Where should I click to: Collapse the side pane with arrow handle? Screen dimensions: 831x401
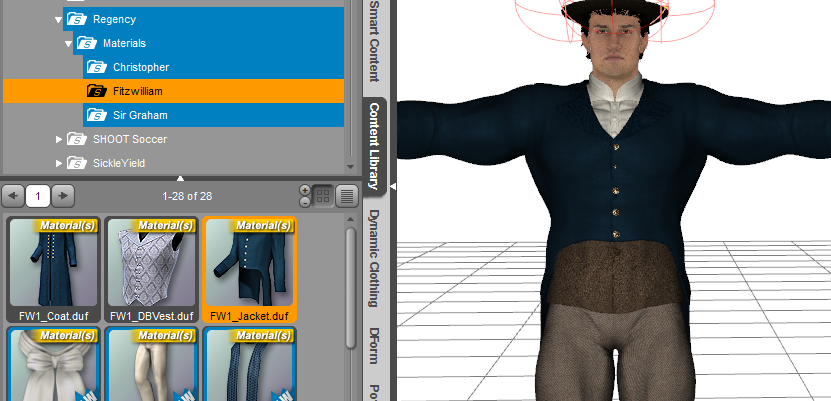(x=393, y=186)
